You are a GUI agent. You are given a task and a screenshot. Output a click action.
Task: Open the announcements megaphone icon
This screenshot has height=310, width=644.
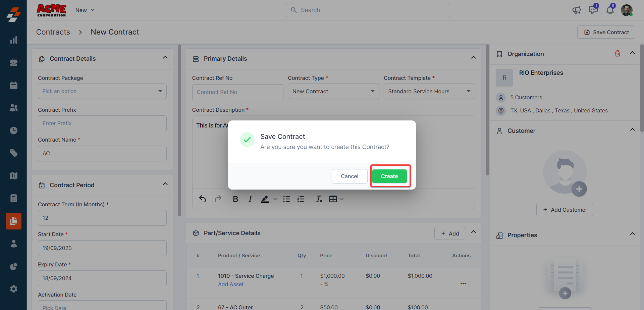(576, 10)
